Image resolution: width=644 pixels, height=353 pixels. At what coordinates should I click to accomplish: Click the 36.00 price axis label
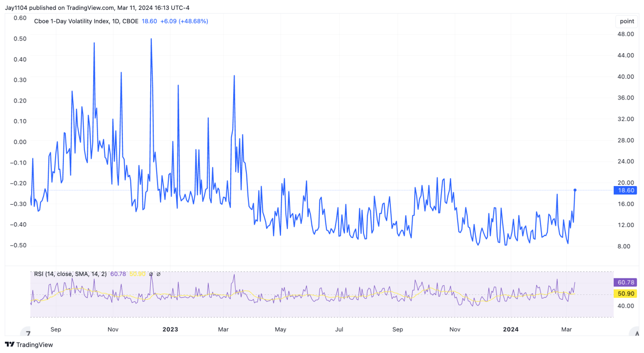tap(626, 98)
